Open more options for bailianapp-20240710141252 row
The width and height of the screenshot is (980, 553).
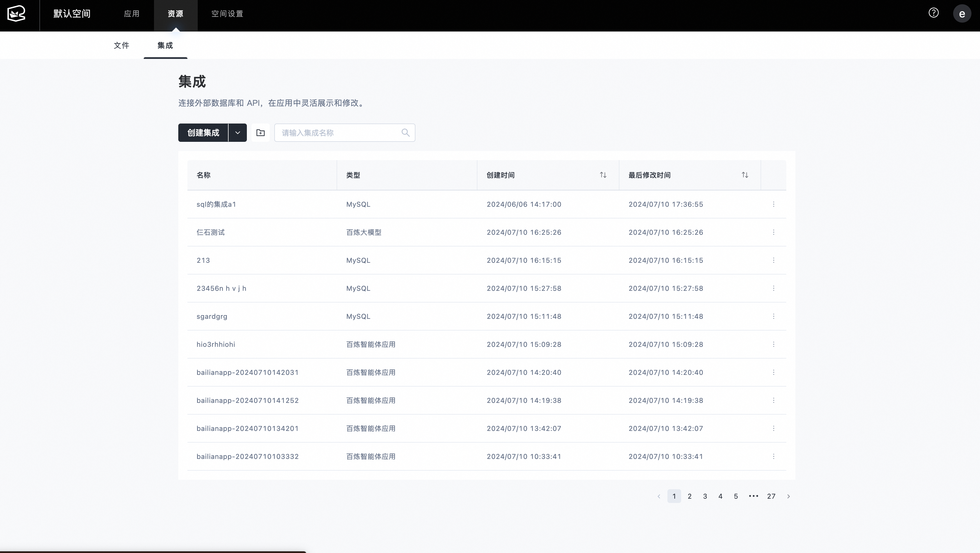(773, 400)
